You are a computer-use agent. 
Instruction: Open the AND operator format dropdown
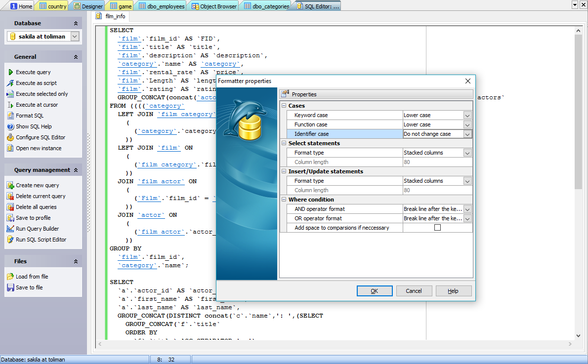coord(467,209)
